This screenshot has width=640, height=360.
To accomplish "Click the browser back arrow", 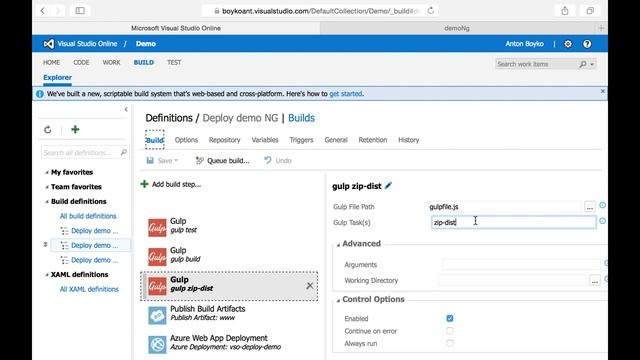I will click(x=42, y=11).
